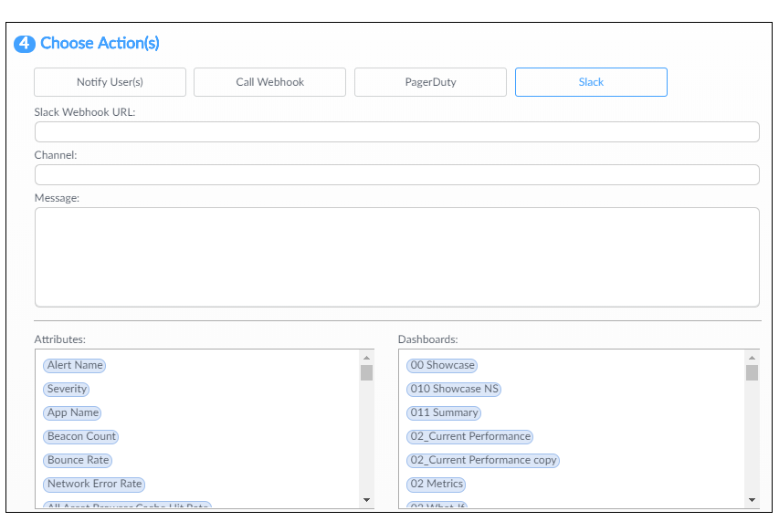The image size is (779, 532).
Task: Insert the 02_Current Performance copy dashboard
Action: [x=483, y=460]
